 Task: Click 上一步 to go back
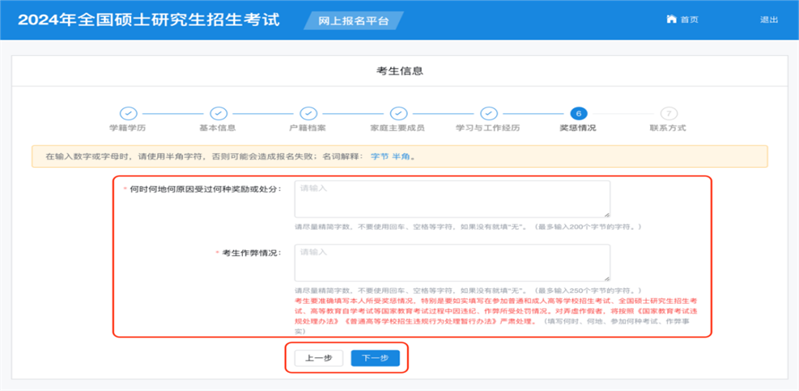click(x=318, y=358)
